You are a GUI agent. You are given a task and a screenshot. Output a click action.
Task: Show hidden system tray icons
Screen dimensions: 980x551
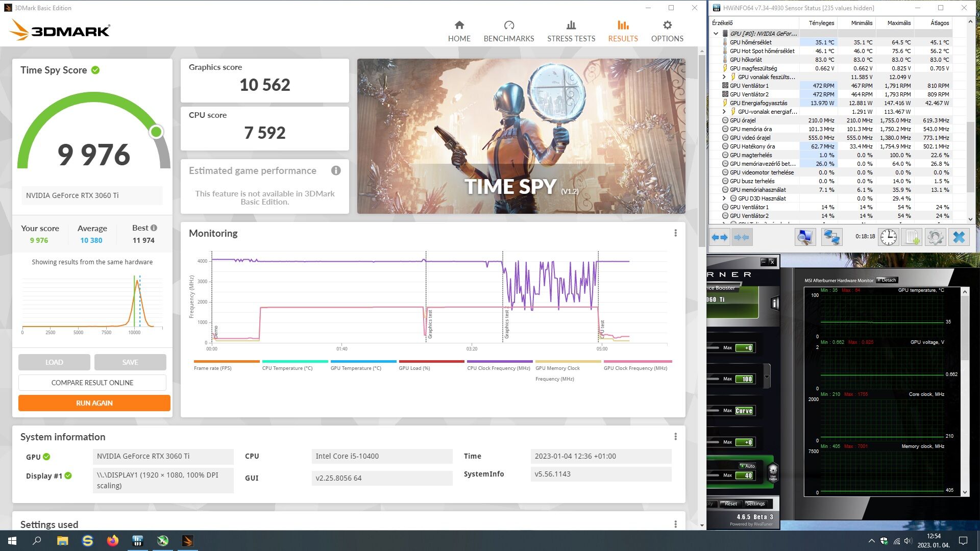click(x=871, y=541)
